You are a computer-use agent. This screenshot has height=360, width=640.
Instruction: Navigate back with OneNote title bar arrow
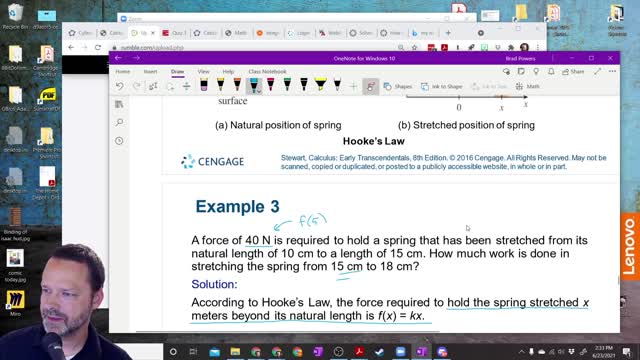(x=118, y=58)
